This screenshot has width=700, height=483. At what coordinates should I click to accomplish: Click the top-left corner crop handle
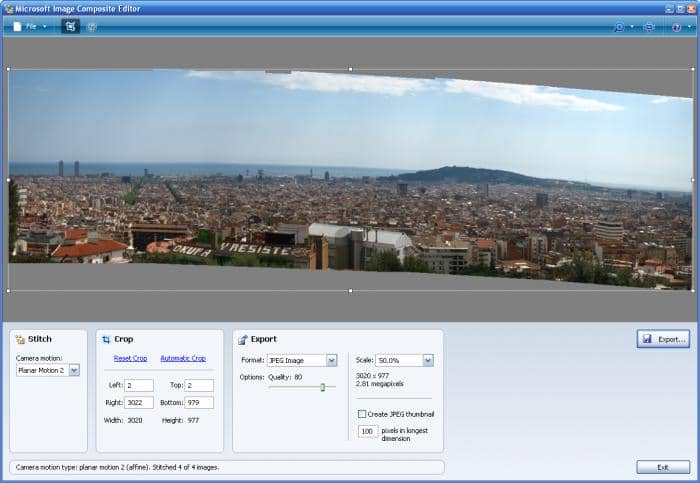(x=8, y=69)
